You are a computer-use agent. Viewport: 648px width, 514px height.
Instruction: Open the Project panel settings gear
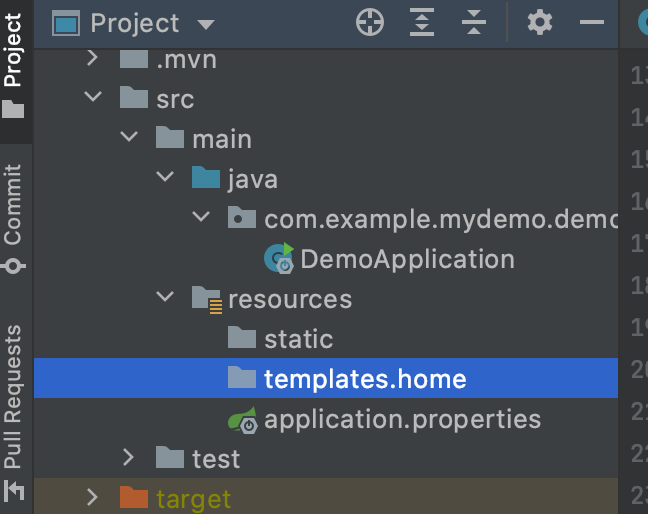point(540,22)
